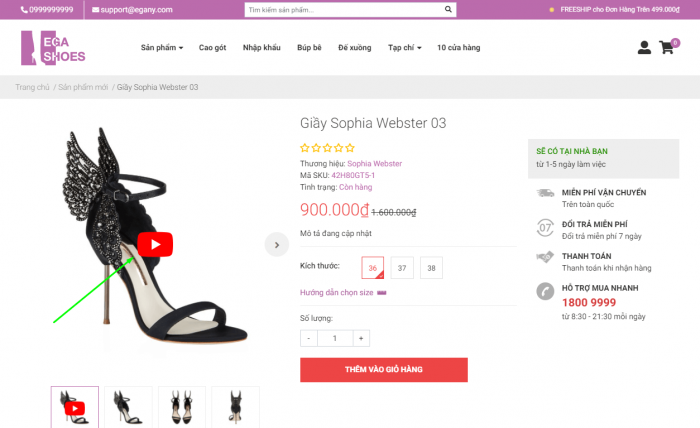Open the Sophia Webster brand link

point(374,163)
